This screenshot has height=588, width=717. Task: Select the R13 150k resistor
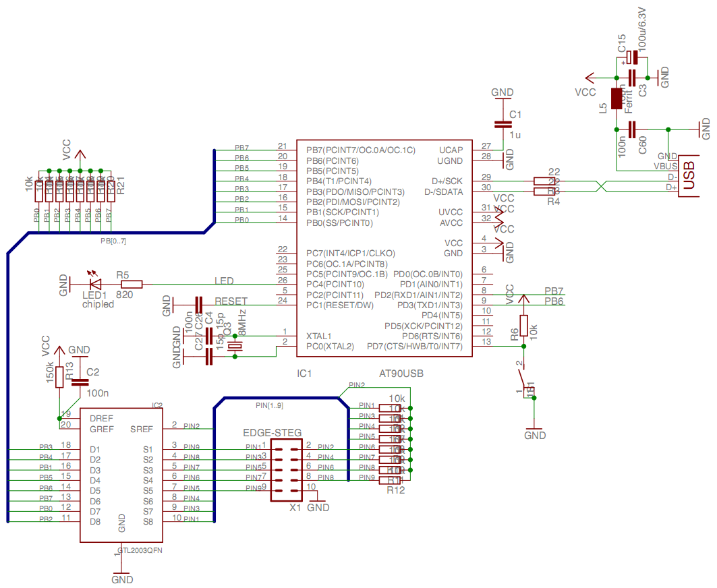coord(59,376)
